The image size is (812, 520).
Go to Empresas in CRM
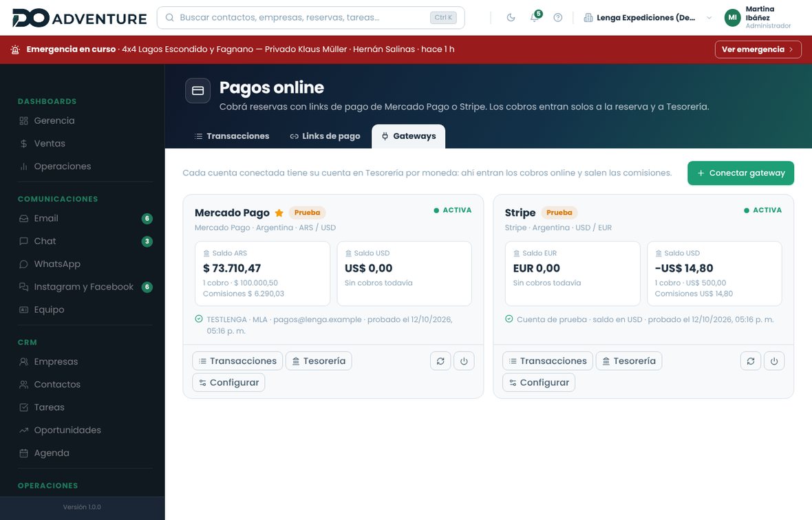click(85, 362)
